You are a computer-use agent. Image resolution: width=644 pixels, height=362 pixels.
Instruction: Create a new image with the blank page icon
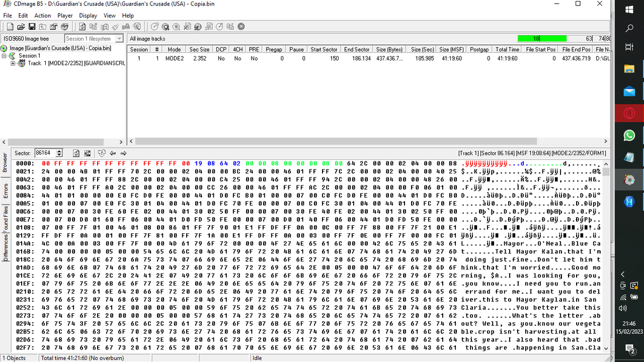[x=10, y=27]
